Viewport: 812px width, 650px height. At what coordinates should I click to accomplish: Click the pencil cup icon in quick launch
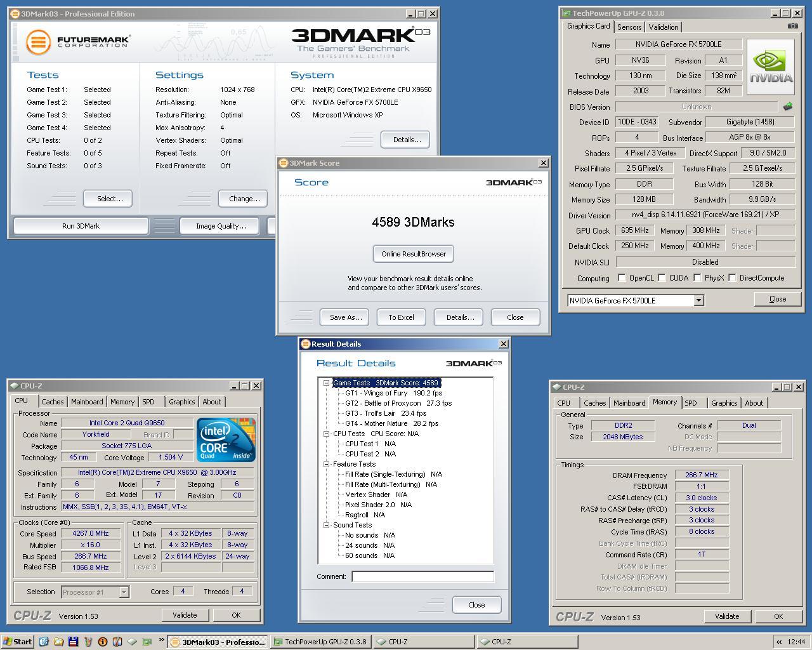[x=88, y=642]
